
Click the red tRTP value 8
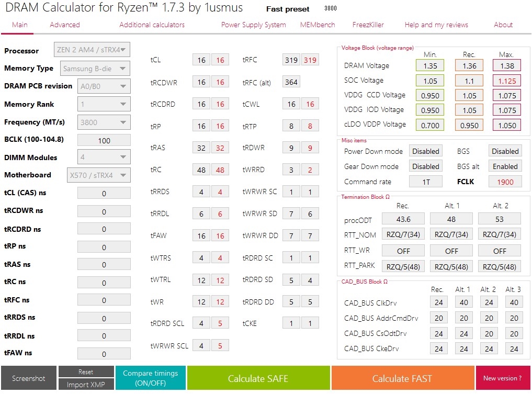click(x=310, y=126)
